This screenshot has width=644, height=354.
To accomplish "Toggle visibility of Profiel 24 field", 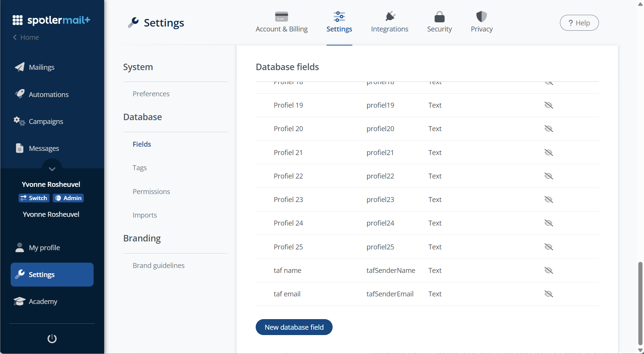I will 549,223.
